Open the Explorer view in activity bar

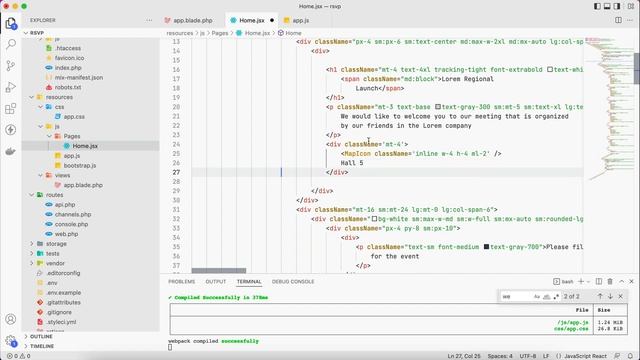[x=11, y=23]
